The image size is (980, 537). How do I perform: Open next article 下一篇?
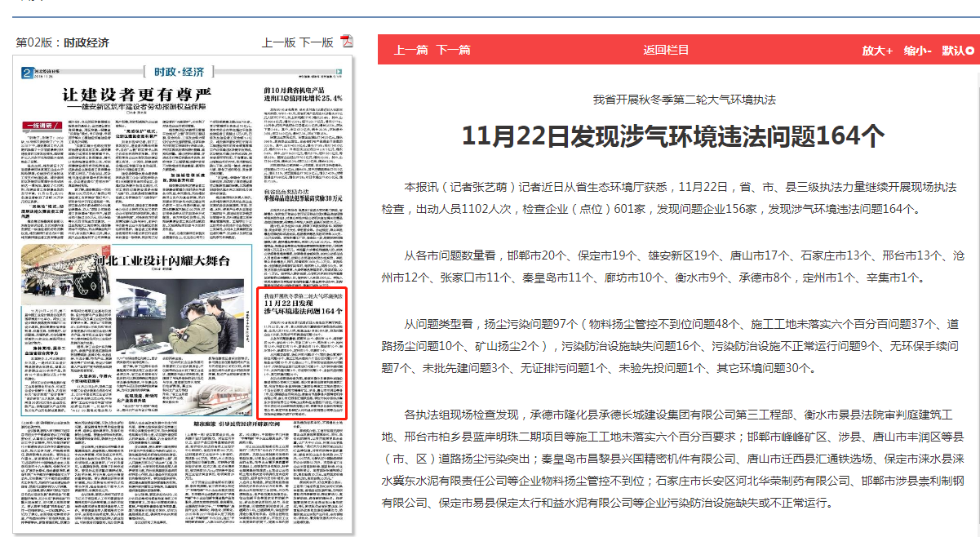(453, 50)
